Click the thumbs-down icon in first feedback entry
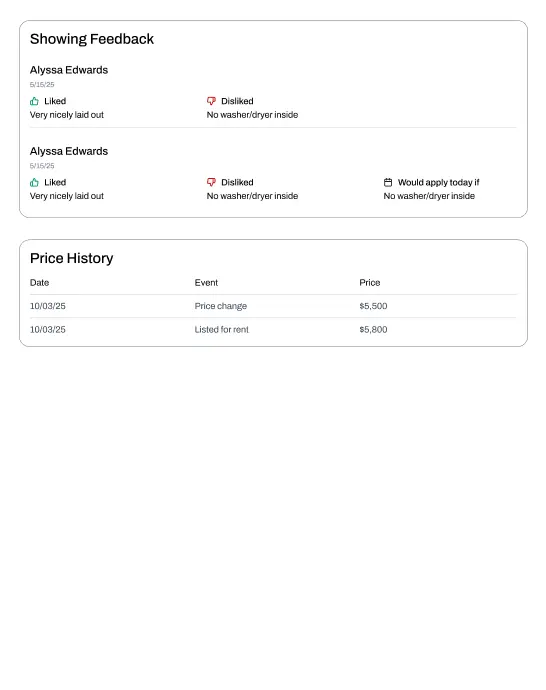Screen dimensions: 546x690 click(211, 101)
